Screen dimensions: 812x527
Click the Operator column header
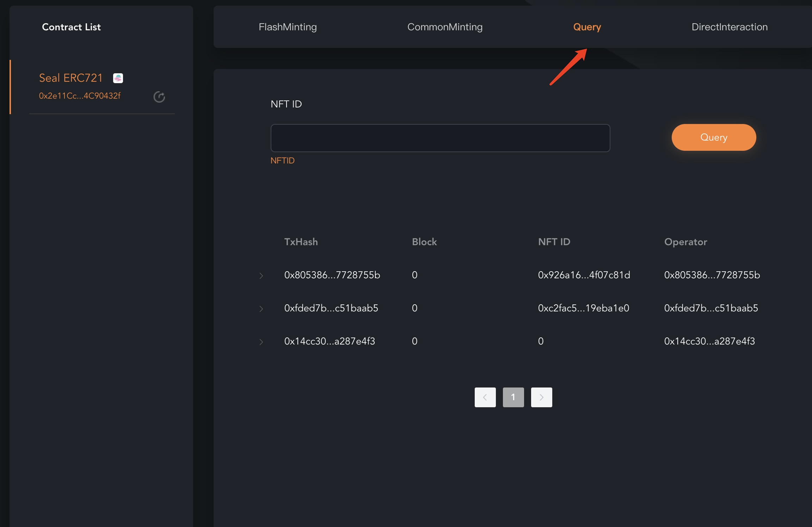(685, 242)
